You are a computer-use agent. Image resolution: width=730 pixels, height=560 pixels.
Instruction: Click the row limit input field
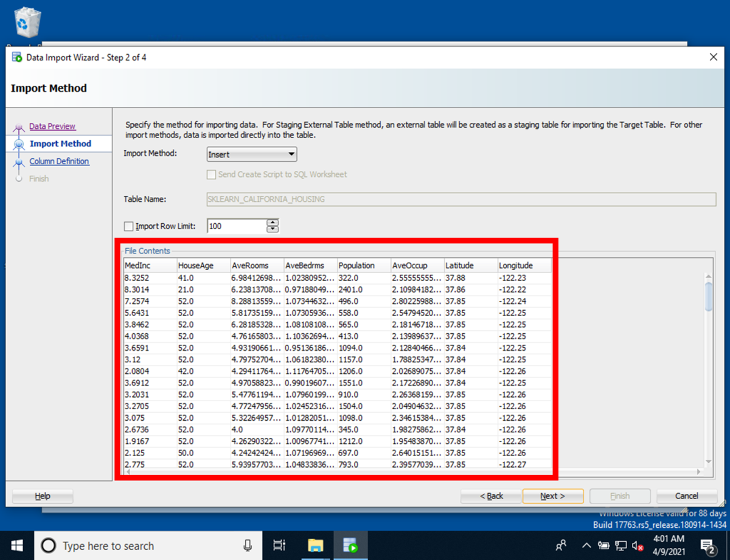pos(237,226)
